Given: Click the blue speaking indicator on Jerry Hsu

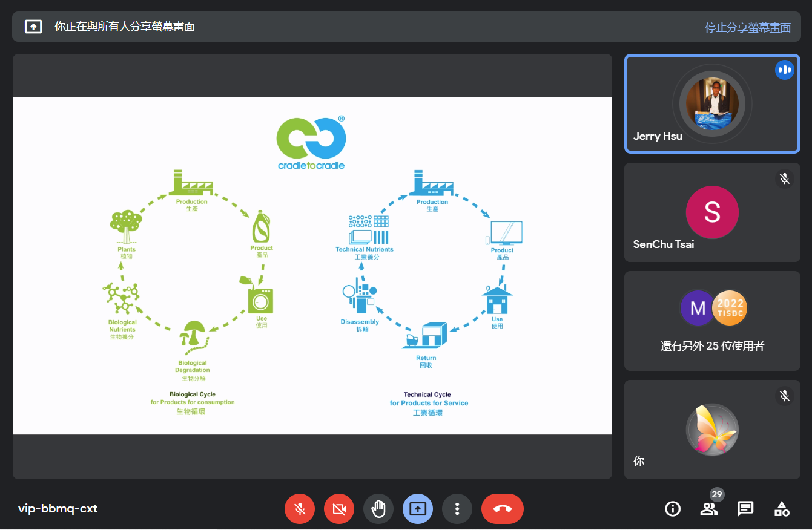Looking at the screenshot, I should click(x=784, y=70).
